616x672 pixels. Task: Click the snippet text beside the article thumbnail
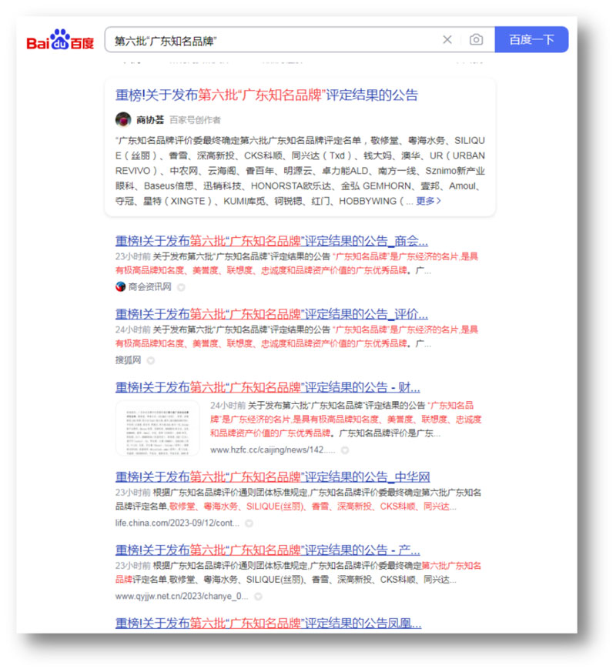[x=346, y=420]
